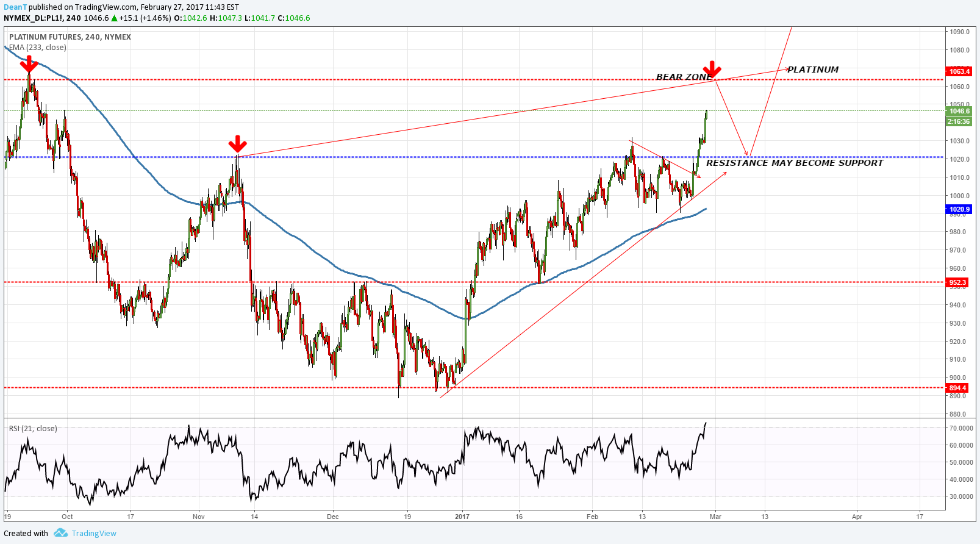Image resolution: width=980 pixels, height=544 pixels.
Task: Click the TradingView cloud logo icon
Action: click(x=60, y=533)
